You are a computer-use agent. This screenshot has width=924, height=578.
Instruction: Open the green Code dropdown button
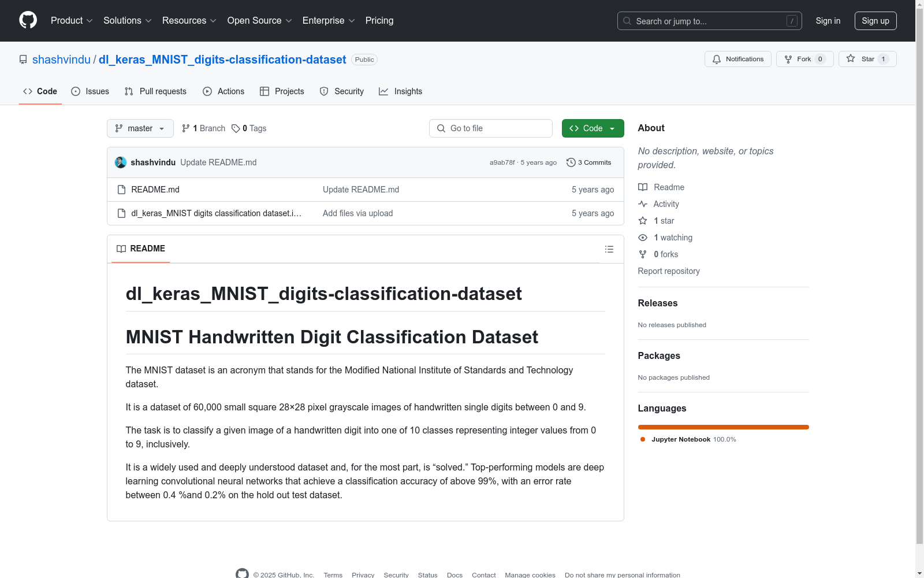pos(593,128)
